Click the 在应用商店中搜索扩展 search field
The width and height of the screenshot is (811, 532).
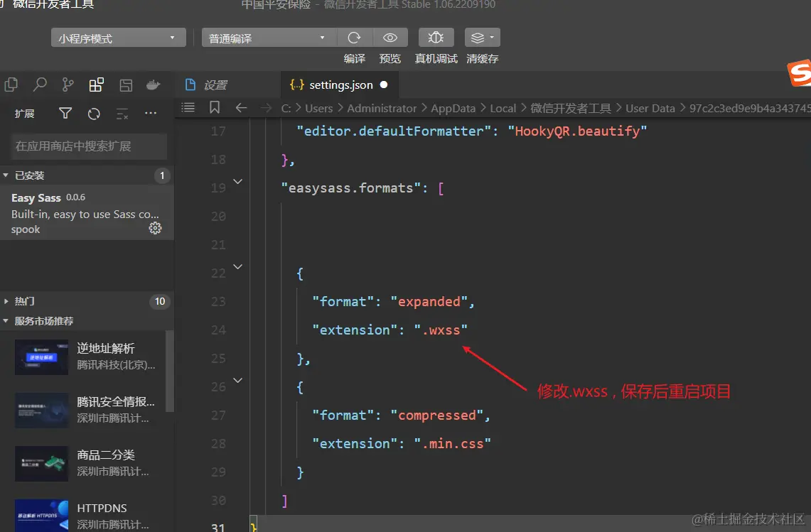(89, 146)
